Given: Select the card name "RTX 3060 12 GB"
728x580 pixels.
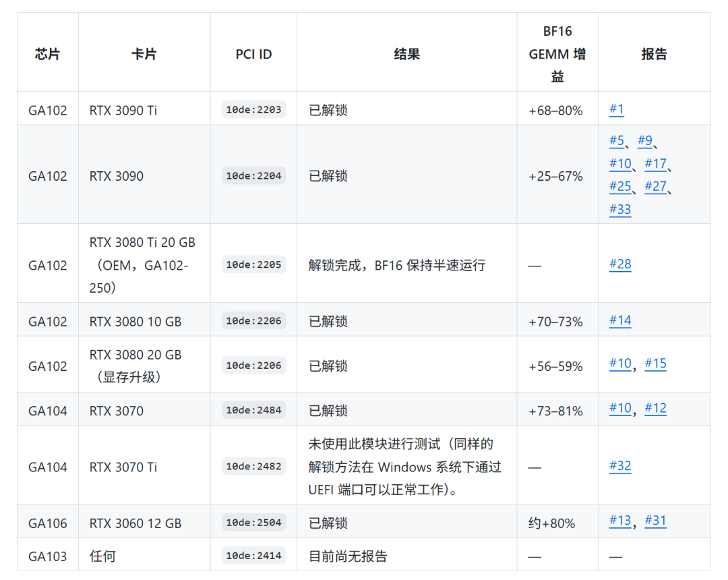Looking at the screenshot, I should [135, 523].
